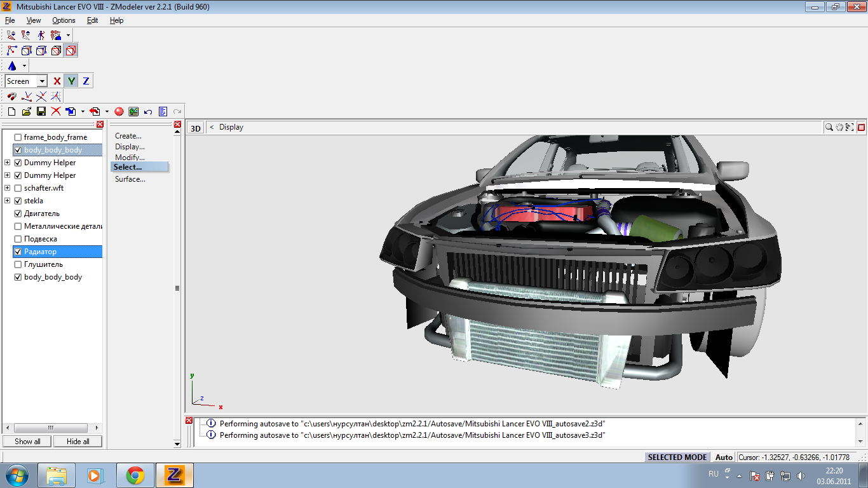Toggle the blue Z axis button

tap(86, 81)
